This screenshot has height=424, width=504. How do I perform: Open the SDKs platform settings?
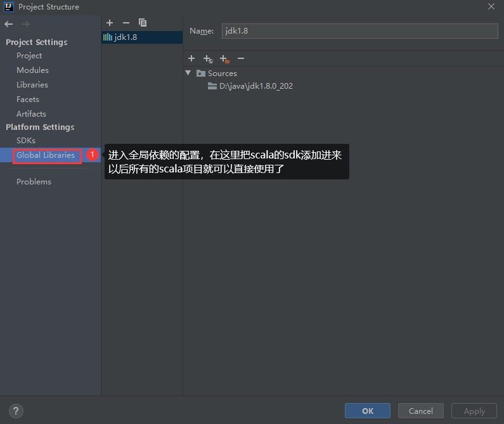coord(26,141)
